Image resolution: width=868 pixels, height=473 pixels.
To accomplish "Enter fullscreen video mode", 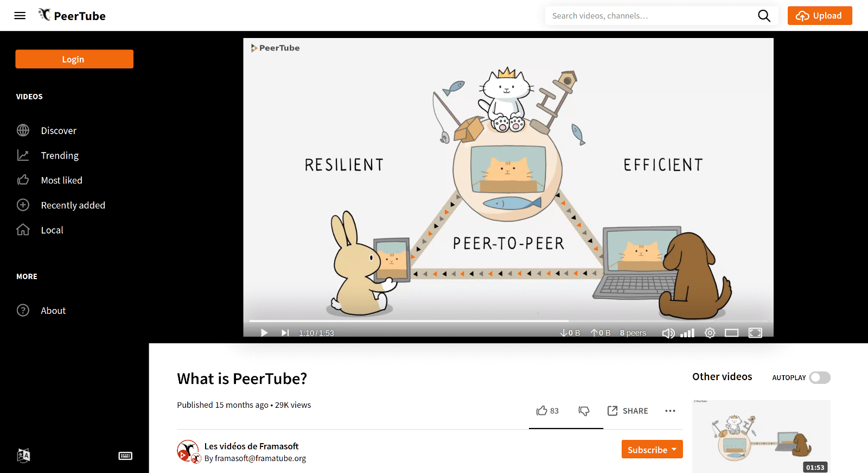I will 755,333.
